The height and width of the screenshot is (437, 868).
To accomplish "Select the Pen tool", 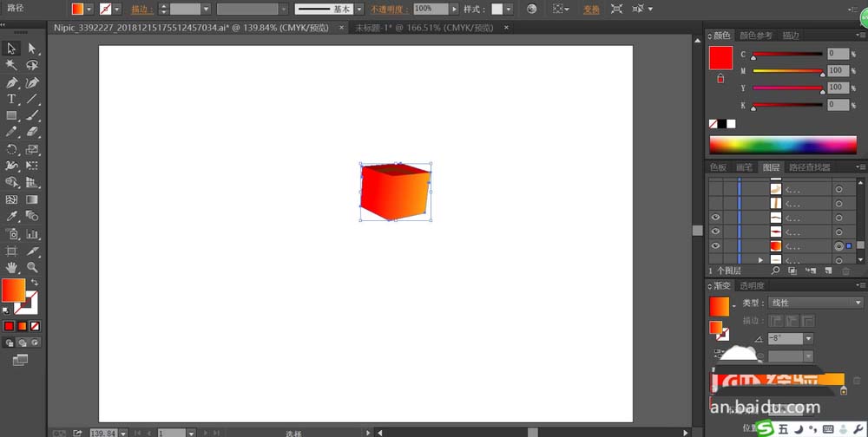I will (11, 82).
